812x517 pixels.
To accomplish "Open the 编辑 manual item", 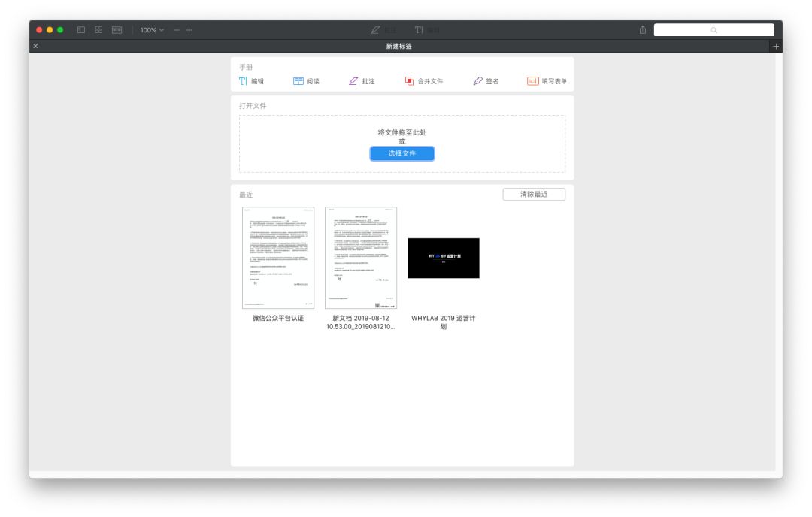I will point(251,81).
